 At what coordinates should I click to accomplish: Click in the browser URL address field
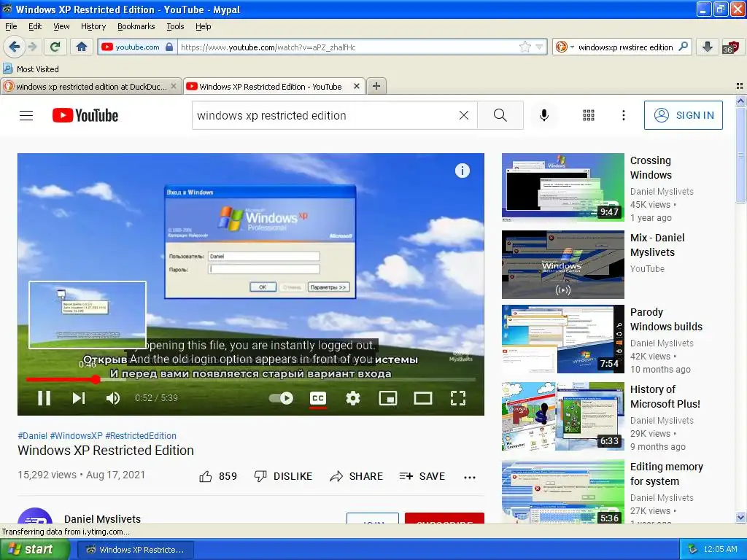(348, 47)
